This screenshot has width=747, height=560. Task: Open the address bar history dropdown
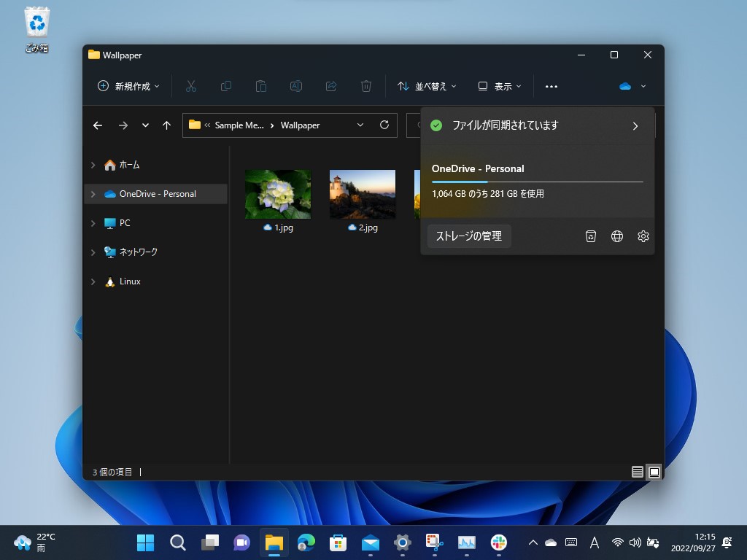coord(360,125)
